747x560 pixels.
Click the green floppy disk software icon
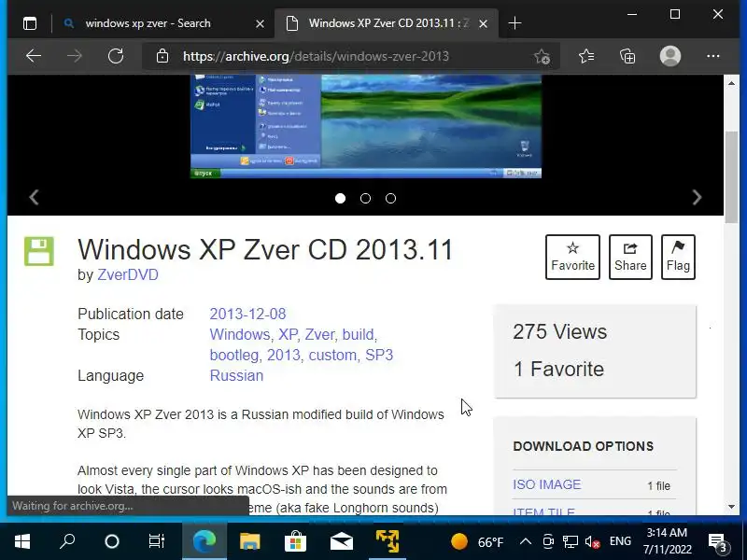(39, 251)
